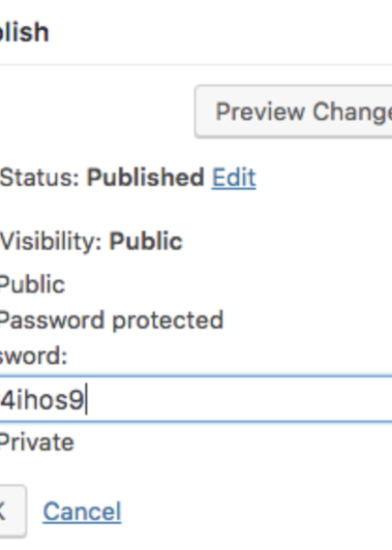Place the cursor after the 4ihos9 text
Viewport: 392px width, 550px height.
(86, 400)
